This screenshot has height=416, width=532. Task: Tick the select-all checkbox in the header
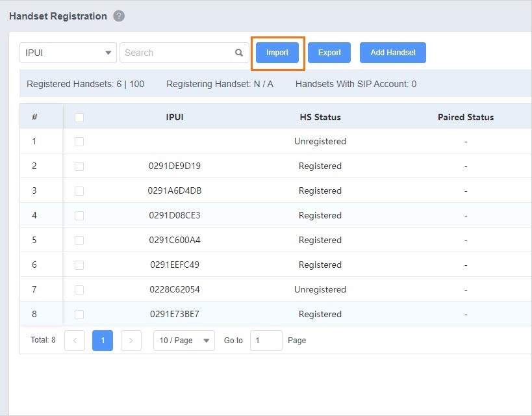[x=79, y=118]
